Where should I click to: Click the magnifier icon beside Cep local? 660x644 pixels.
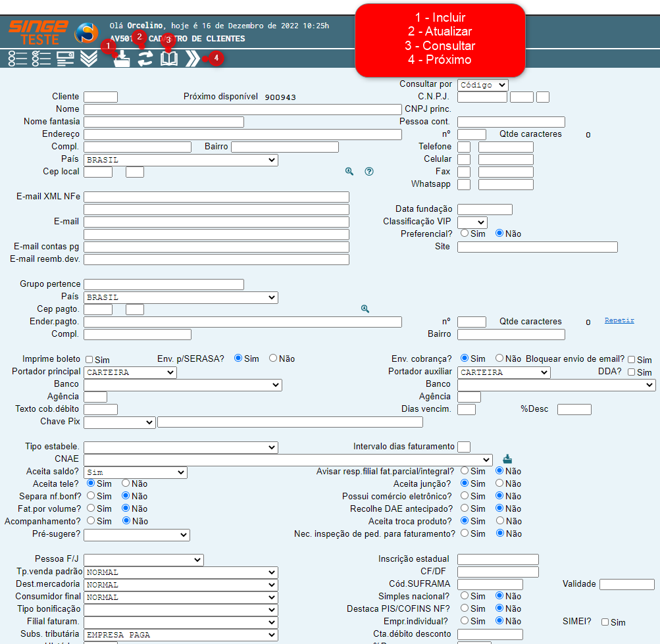[349, 172]
